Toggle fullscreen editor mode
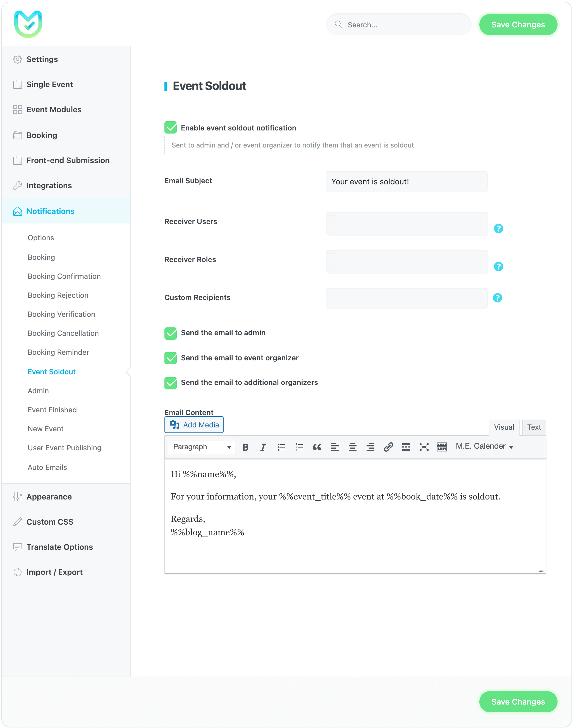Screen dimensions: 574x728 tap(424, 447)
